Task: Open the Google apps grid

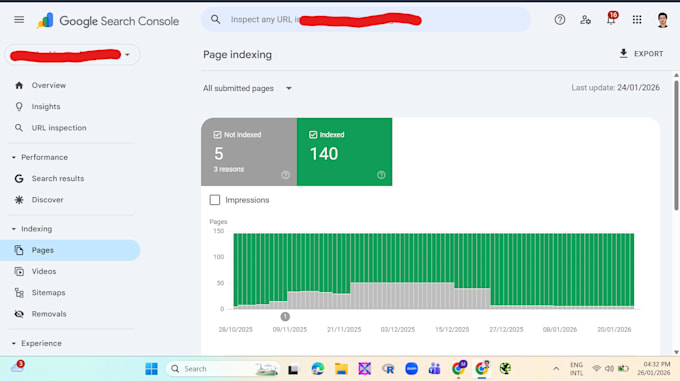Action: 637,20
